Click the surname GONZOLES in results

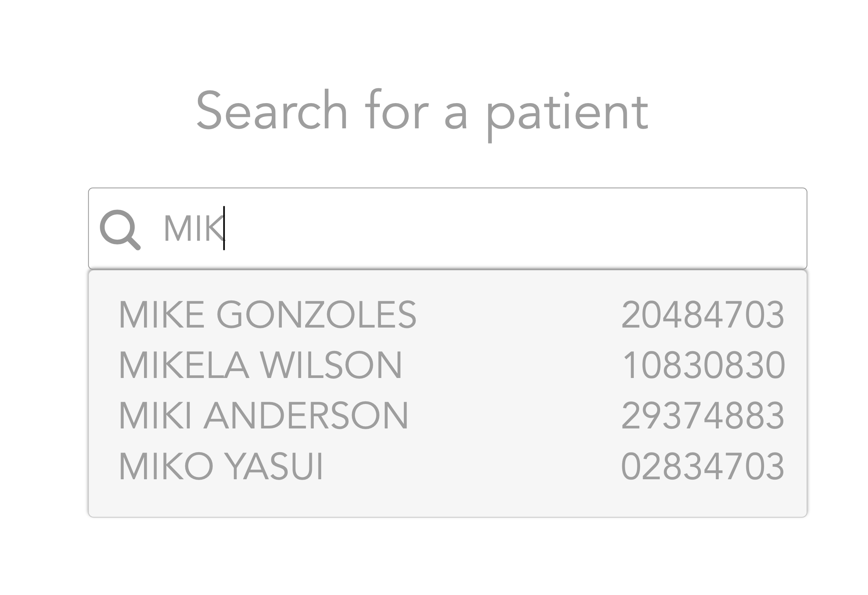click(316, 314)
